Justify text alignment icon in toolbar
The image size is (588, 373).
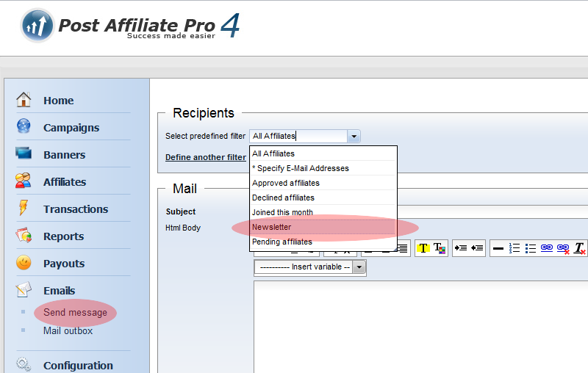(x=402, y=248)
